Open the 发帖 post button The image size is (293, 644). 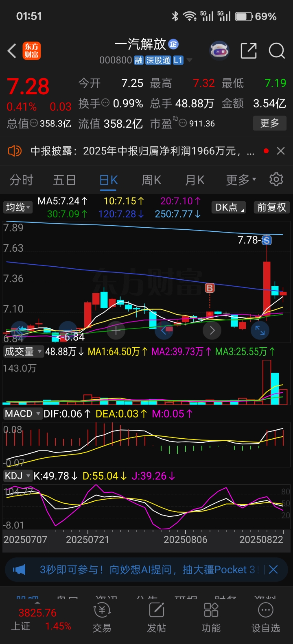click(156, 618)
